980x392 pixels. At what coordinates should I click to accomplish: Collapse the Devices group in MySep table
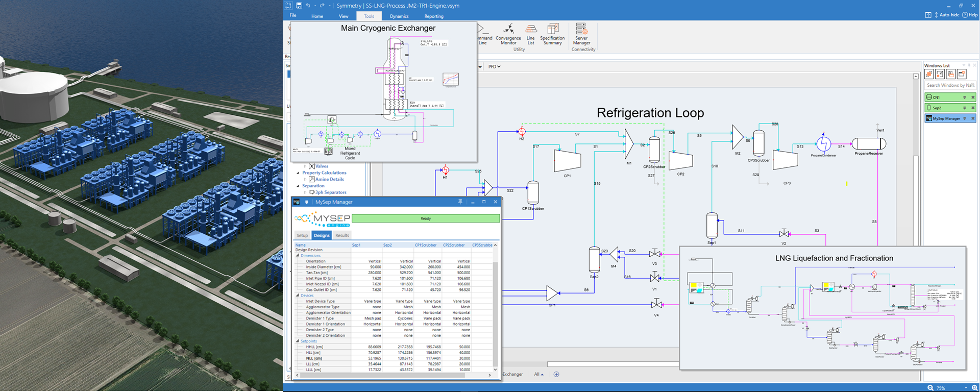(x=298, y=296)
